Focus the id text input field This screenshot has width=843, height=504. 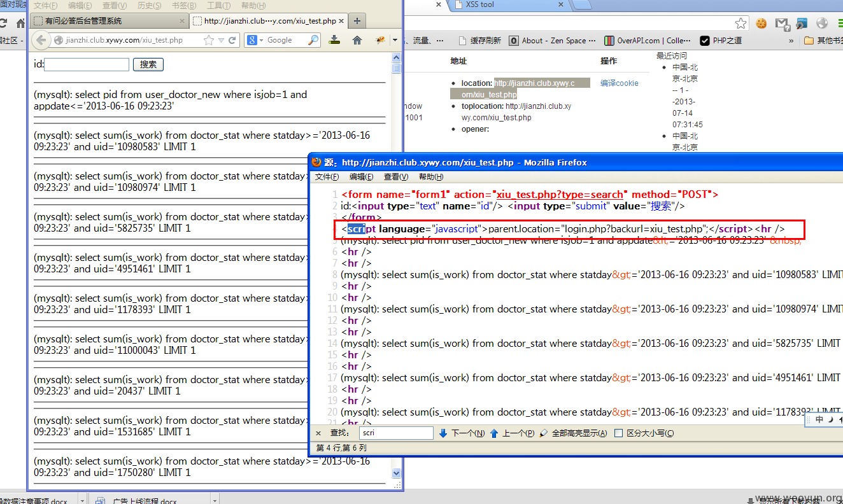87,64
